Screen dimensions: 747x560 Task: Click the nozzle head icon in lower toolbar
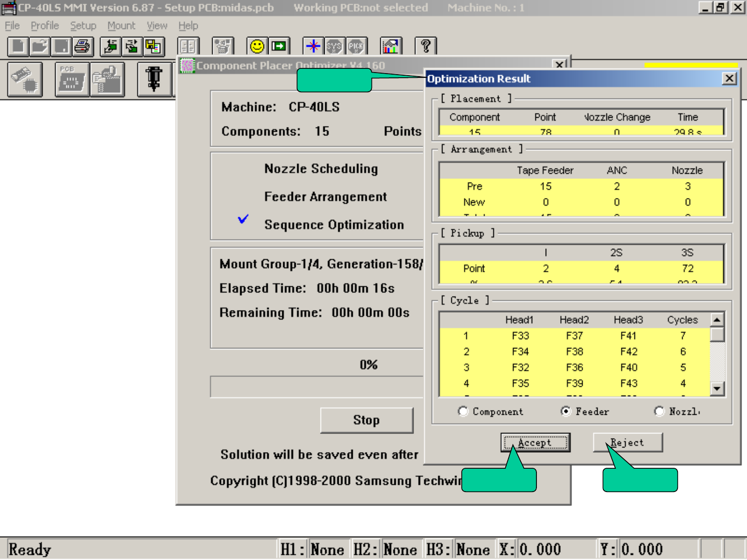pyautogui.click(x=154, y=79)
